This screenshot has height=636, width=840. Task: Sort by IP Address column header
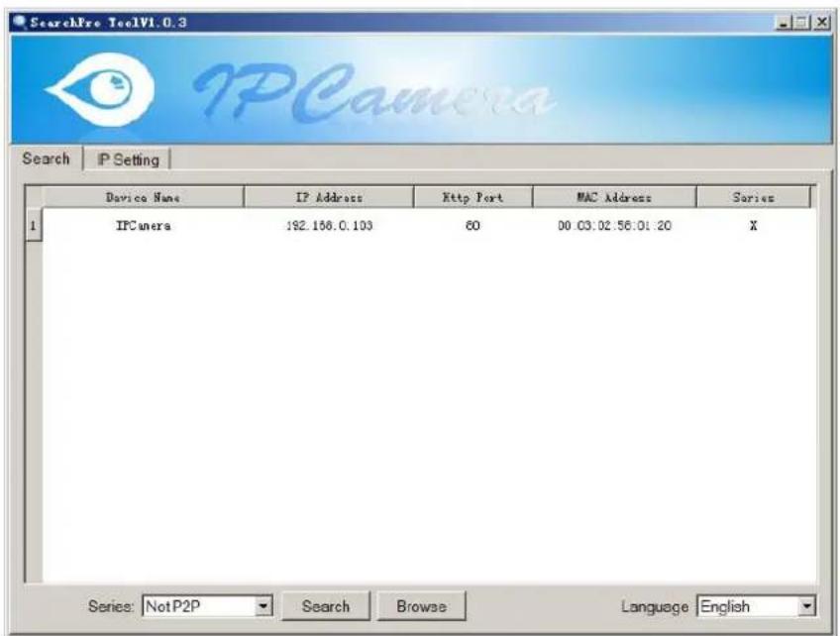[x=329, y=197]
